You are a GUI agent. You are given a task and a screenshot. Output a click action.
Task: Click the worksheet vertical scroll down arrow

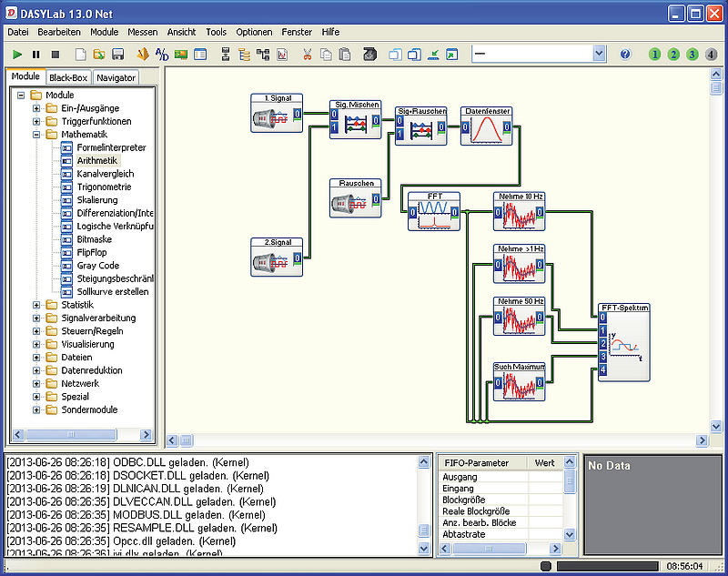point(715,426)
